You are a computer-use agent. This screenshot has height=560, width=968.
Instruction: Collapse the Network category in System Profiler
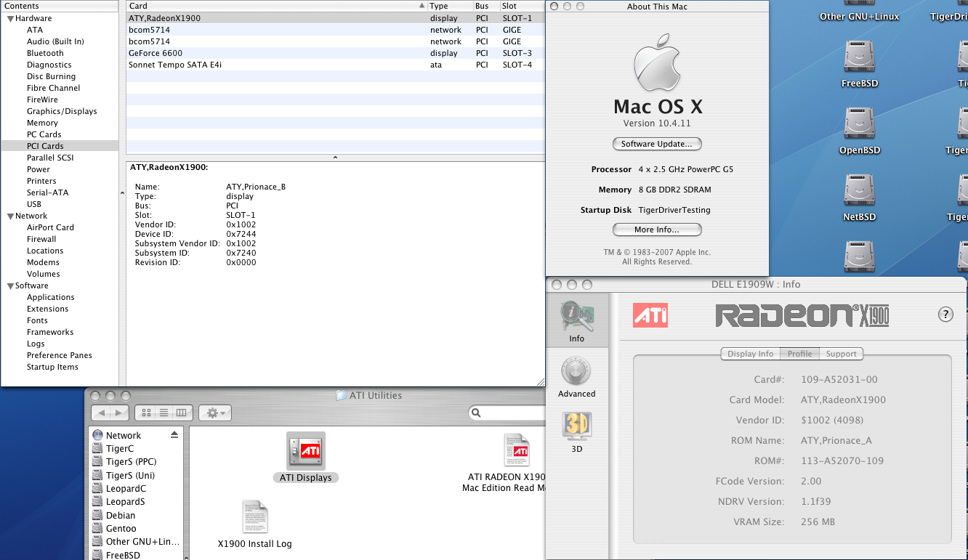tap(10, 216)
